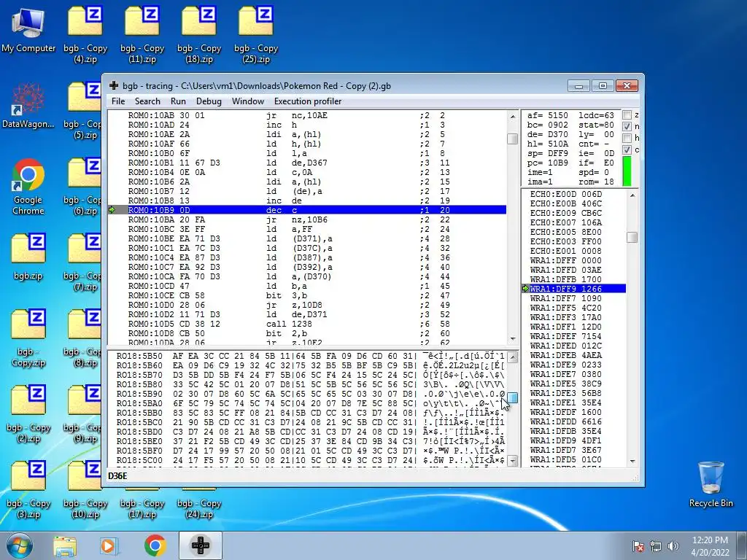Image resolution: width=747 pixels, height=560 pixels.
Task: Select the ROM0:10B9 dec c line
Action: (x=307, y=210)
